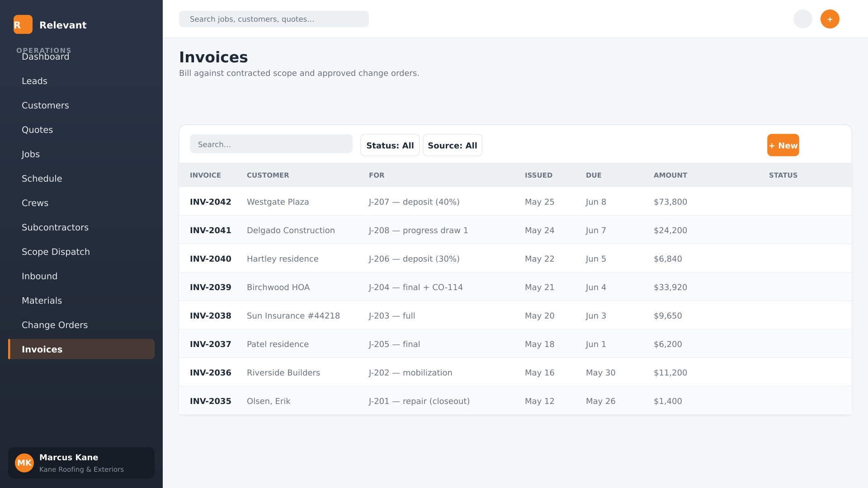Image resolution: width=868 pixels, height=488 pixels.
Task: Open Scope Dispatch page
Action: tap(81, 252)
